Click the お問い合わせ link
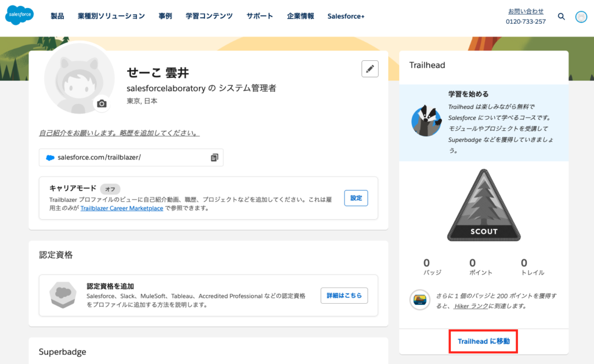This screenshot has width=594, height=364. click(526, 12)
